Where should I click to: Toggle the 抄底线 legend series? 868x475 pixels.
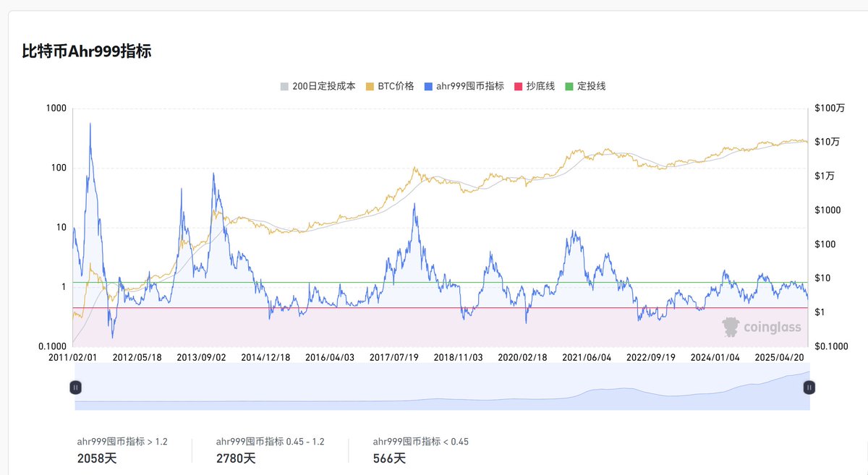(534, 86)
